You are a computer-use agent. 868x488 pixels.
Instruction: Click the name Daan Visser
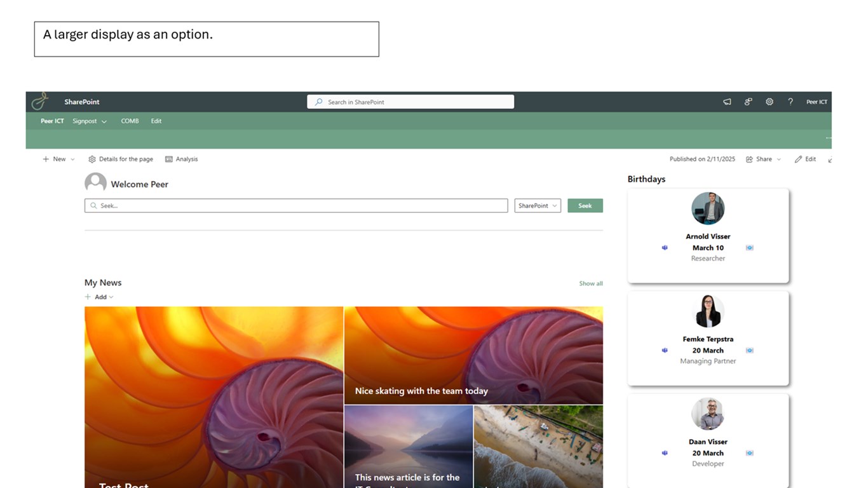click(x=708, y=442)
